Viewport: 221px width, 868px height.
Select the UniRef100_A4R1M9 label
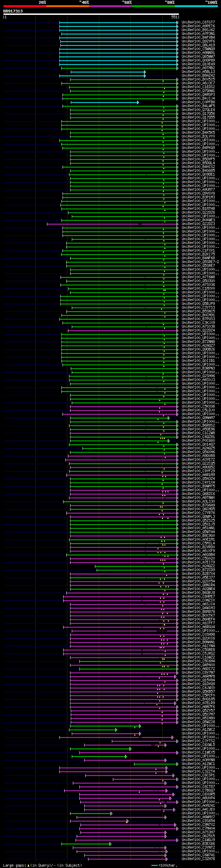[x=198, y=475]
